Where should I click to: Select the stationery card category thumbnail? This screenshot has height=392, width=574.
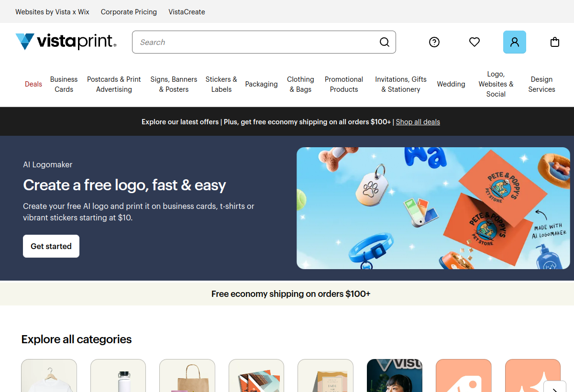coord(325,376)
